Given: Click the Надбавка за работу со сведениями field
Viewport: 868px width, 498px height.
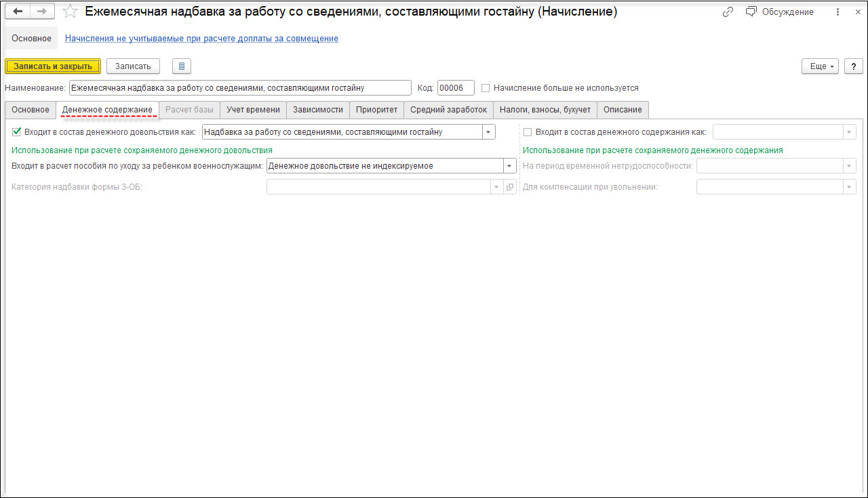Looking at the screenshot, I should 342,132.
